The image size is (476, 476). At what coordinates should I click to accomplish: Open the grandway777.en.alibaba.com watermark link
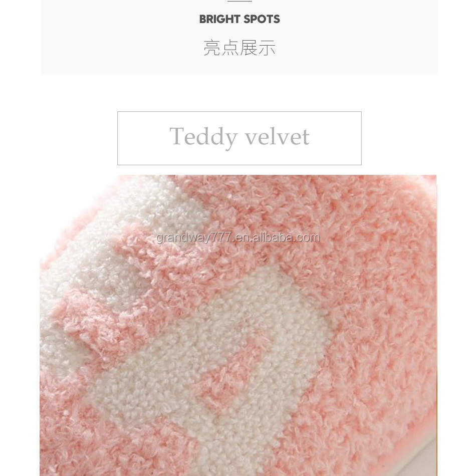coord(239,237)
